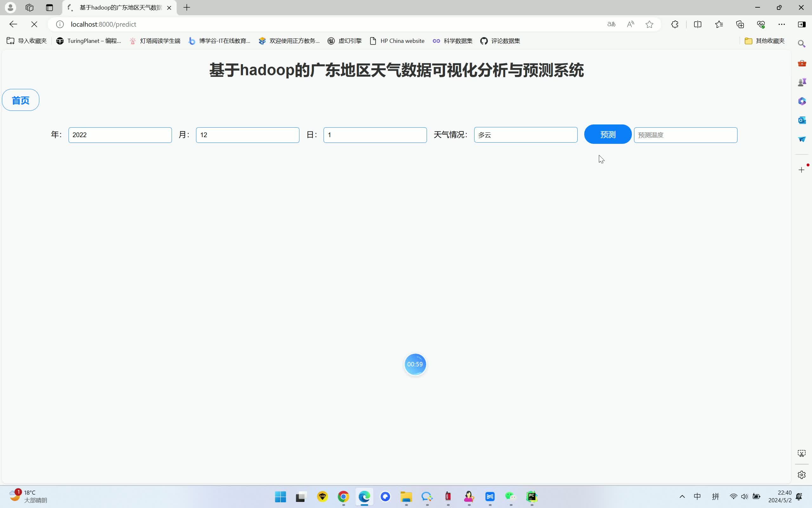This screenshot has width=812, height=508.
Task: Toggle split screen view icon
Action: [697, 24]
